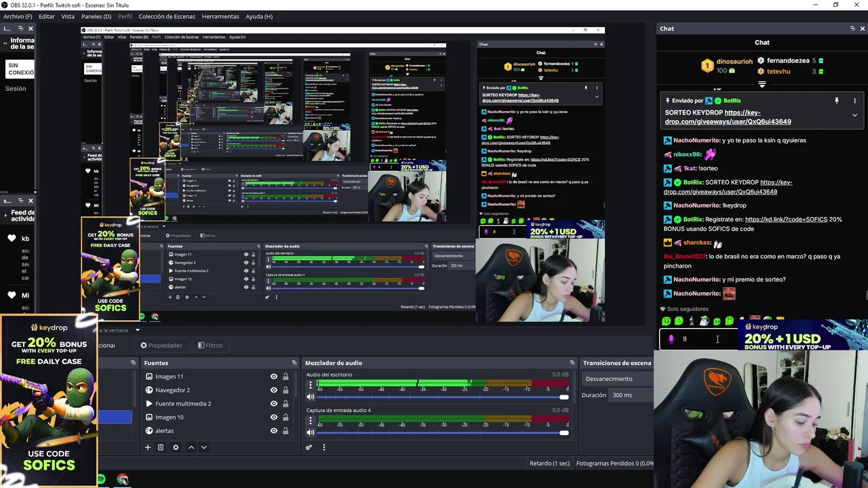This screenshot has height=488, width=868.
Task: Toggle the lock on Navegador 2
Action: tap(285, 390)
